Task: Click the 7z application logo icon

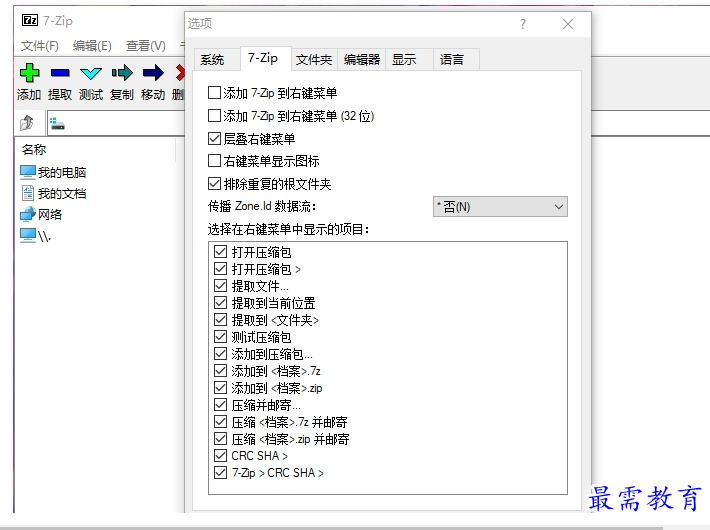Action: [30, 20]
